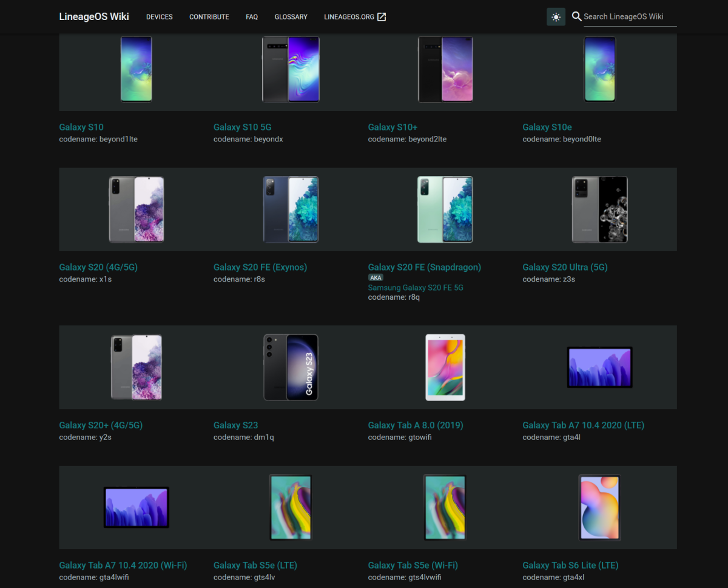Click the Galaxy Tab A7 10.4 (Wi-Fi) image
Screen dimensions: 728x588
click(x=136, y=507)
